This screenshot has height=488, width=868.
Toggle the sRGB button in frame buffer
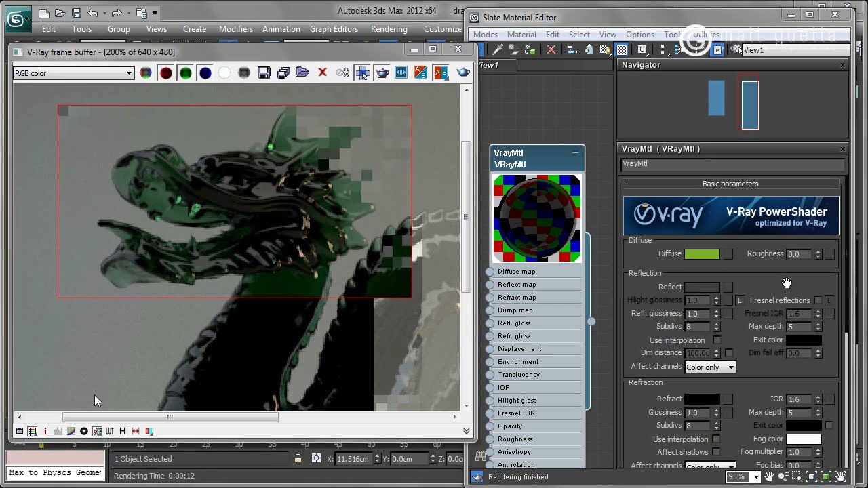pos(97,431)
